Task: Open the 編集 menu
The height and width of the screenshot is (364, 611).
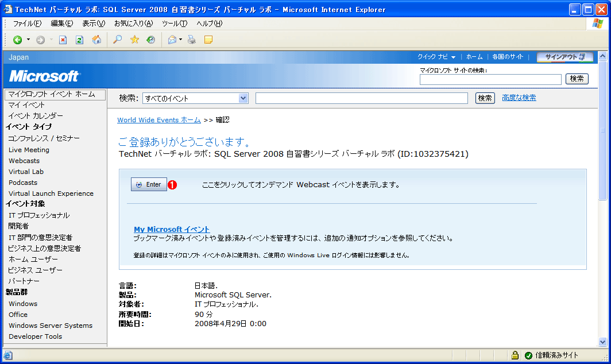Action: coord(62,24)
